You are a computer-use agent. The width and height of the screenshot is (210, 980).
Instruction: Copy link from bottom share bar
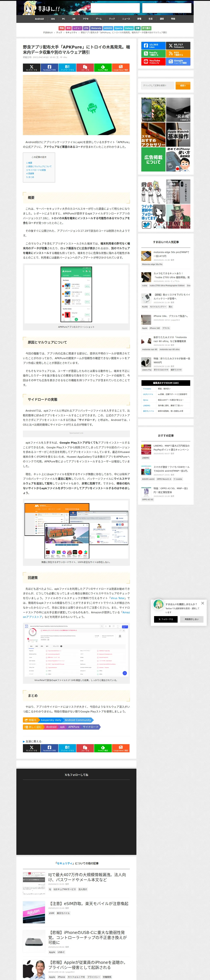click(85, 748)
